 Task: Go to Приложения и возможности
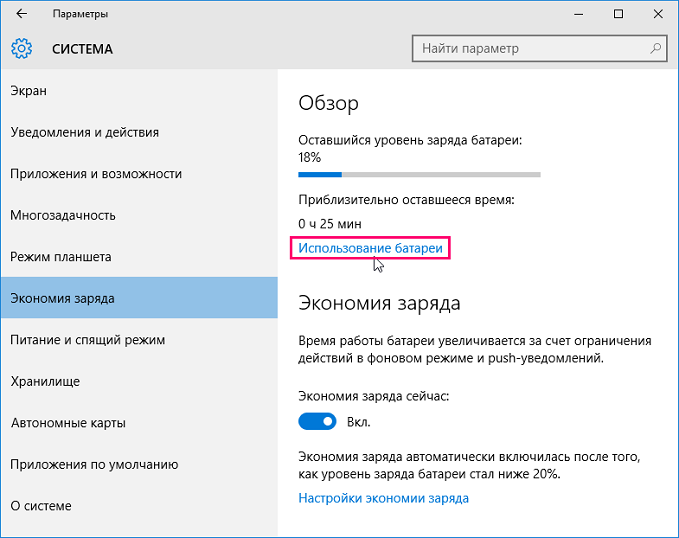tap(96, 173)
